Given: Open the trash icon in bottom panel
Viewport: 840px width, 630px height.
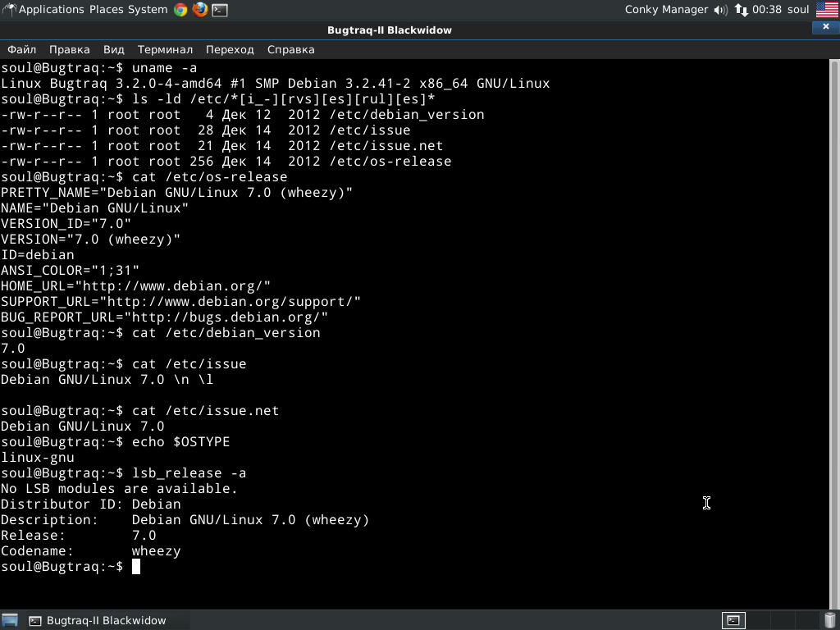Looking at the screenshot, I should [830, 620].
